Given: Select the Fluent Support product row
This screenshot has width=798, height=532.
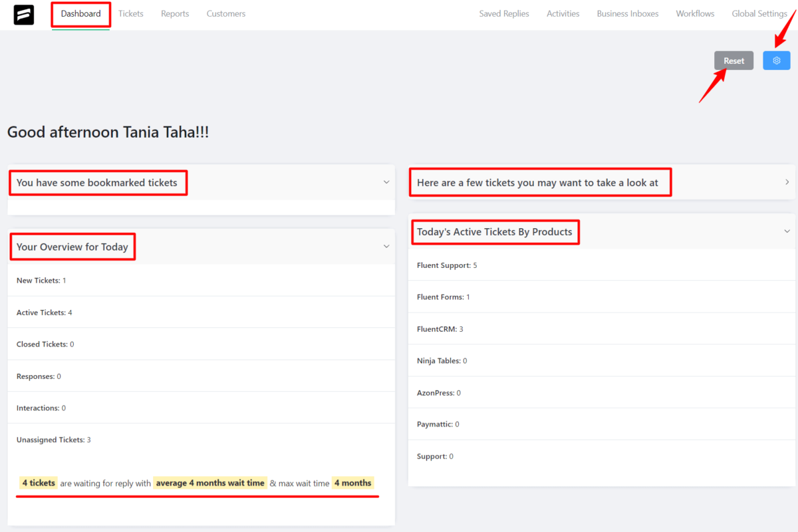Looking at the screenshot, I should coord(447,265).
